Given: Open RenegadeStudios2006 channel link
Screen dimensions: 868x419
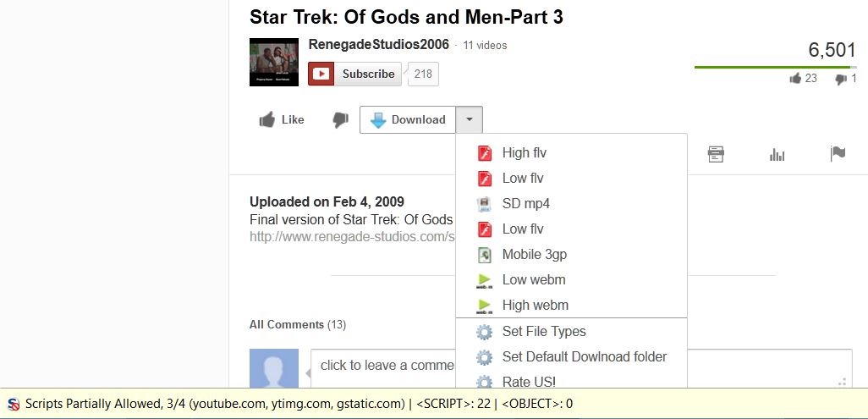Looking at the screenshot, I should 379,44.
